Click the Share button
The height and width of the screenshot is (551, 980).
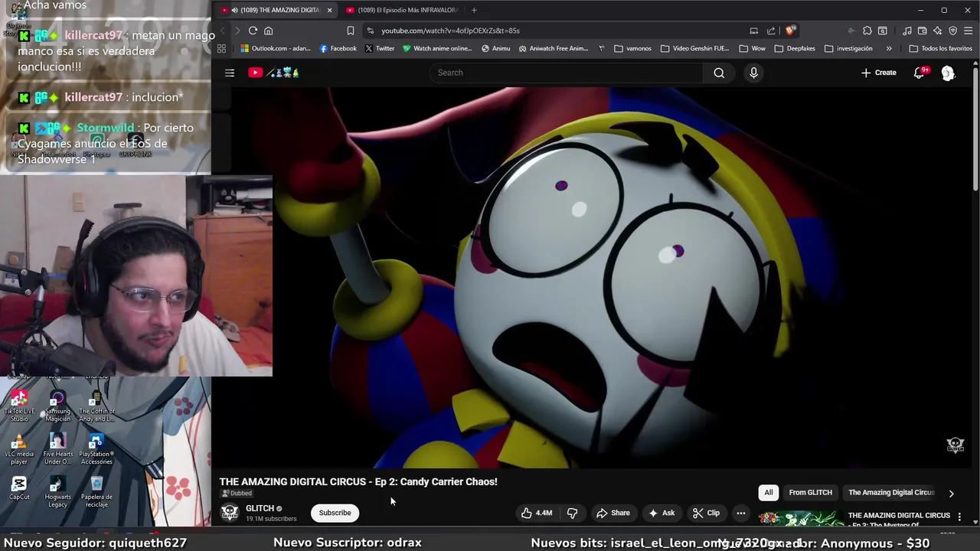(x=612, y=513)
